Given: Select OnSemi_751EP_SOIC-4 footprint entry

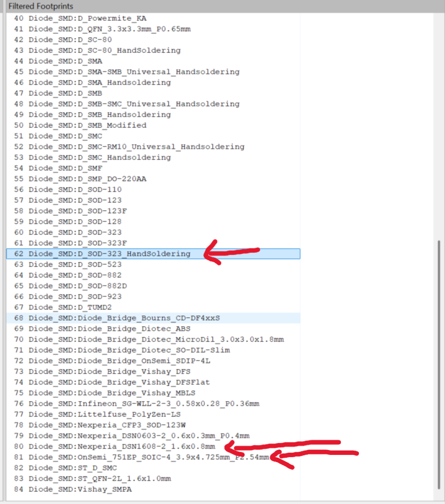Looking at the screenshot, I should coord(148,457).
